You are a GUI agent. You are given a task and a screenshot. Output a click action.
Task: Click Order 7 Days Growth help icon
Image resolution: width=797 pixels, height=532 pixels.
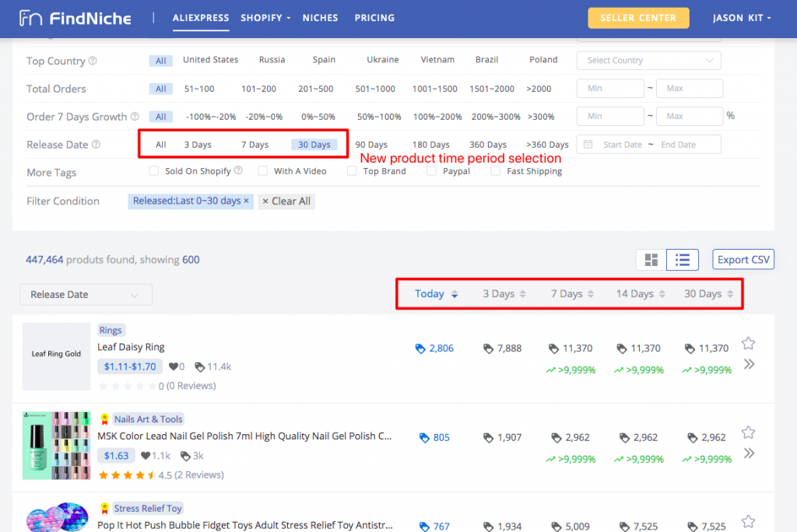(135, 117)
